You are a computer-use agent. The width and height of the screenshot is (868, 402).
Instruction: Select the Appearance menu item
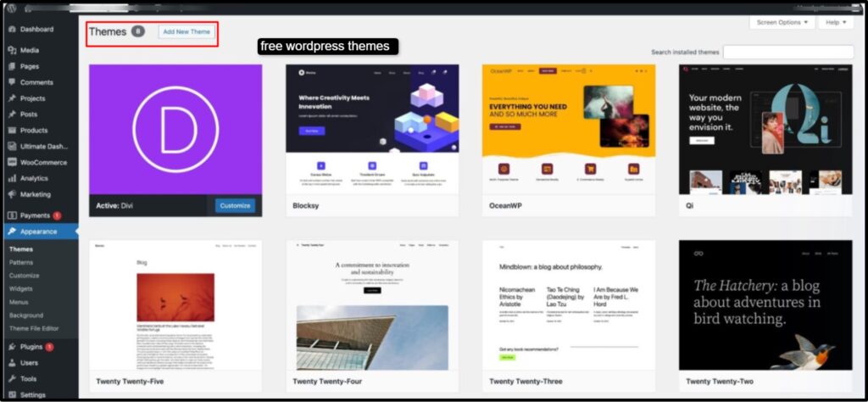39,232
